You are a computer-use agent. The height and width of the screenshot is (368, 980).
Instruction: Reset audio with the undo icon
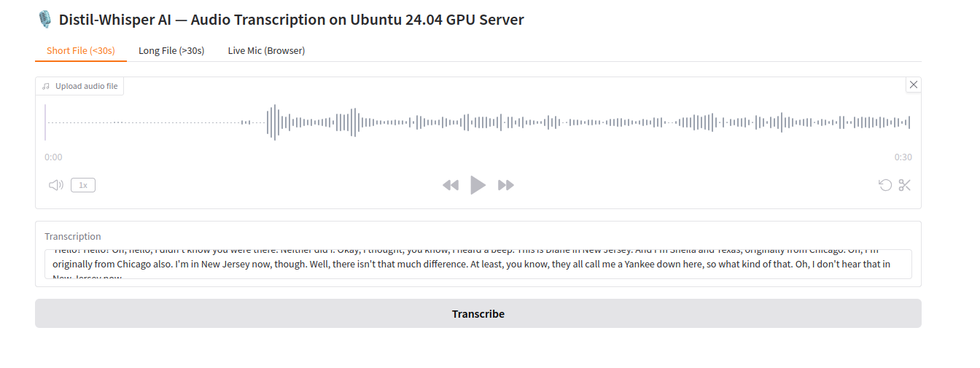pyautogui.click(x=885, y=185)
